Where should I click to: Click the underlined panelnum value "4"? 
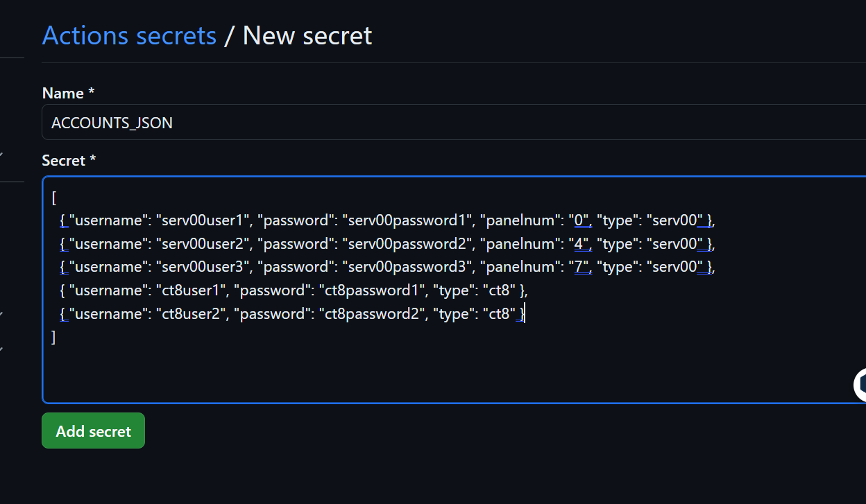click(581, 244)
